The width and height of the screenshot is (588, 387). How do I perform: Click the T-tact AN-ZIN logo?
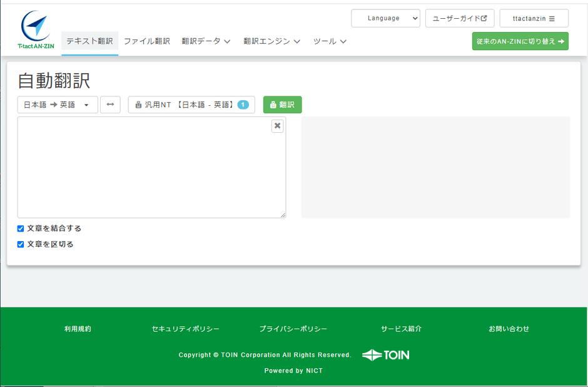point(34,25)
